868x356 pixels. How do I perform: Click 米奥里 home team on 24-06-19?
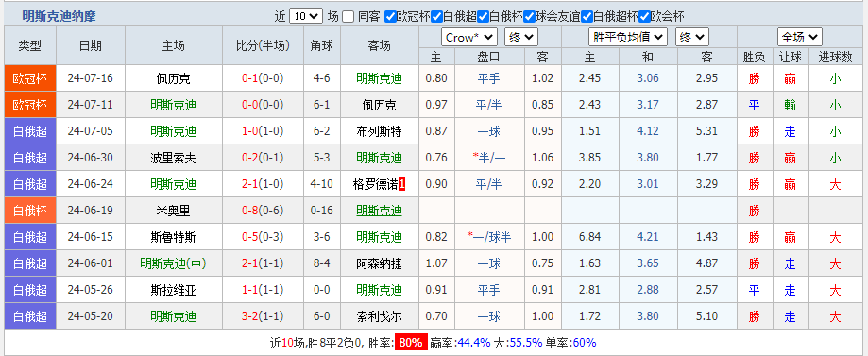[x=173, y=211]
